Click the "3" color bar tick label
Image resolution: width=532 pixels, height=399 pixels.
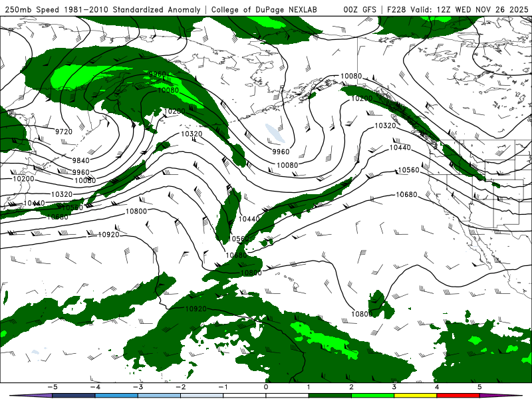pos(394,387)
